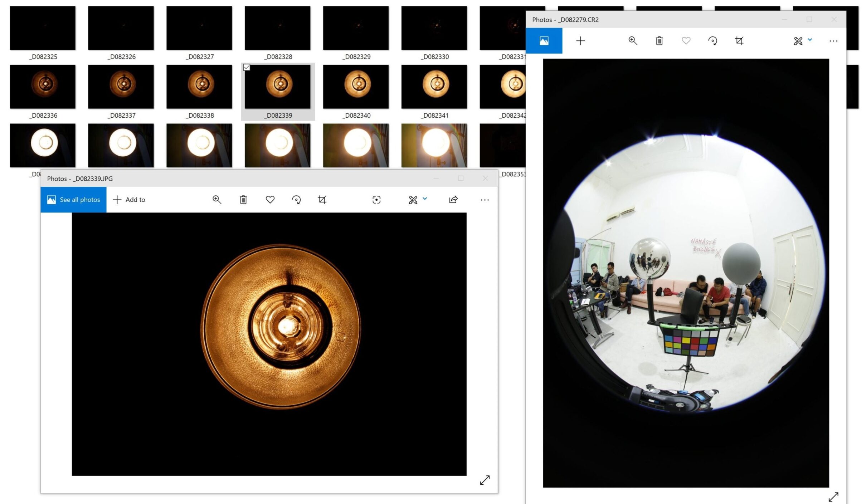Click the add plus icon in _D082279.CR2 window

580,41
